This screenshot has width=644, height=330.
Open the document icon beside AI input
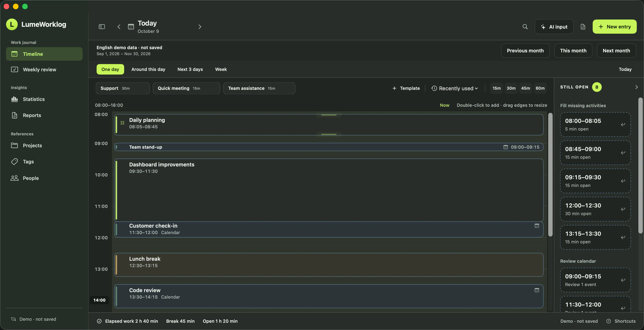pos(583,27)
